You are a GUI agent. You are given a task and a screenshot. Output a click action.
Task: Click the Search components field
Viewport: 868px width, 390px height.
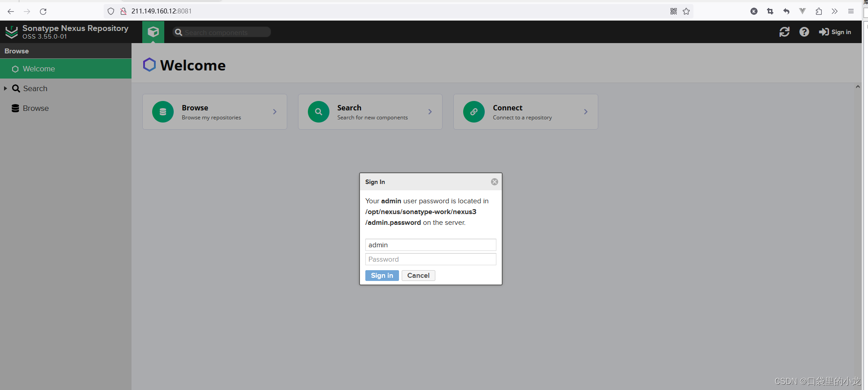pyautogui.click(x=222, y=32)
